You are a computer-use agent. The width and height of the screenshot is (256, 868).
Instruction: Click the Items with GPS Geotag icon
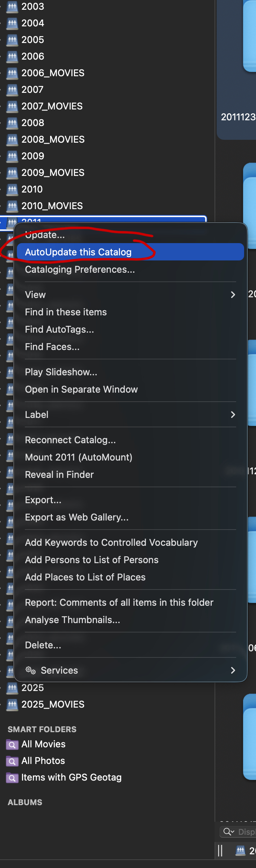click(x=12, y=777)
